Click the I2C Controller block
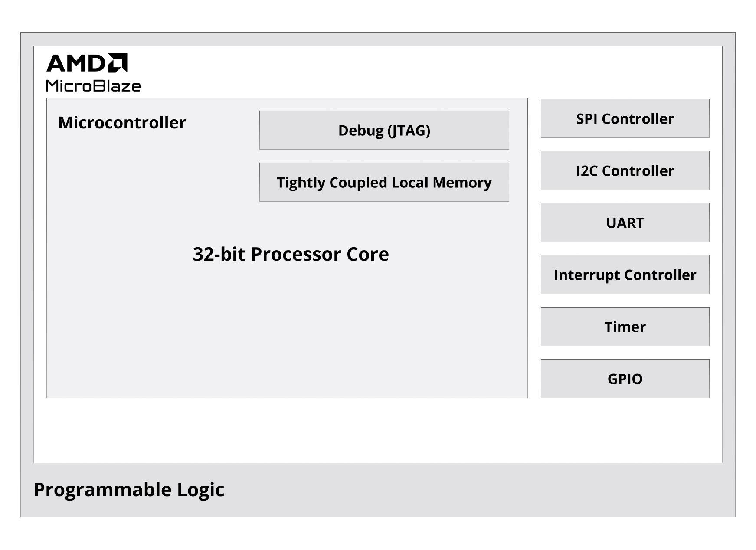Image resolution: width=756 pixels, height=550 pixels. click(625, 170)
